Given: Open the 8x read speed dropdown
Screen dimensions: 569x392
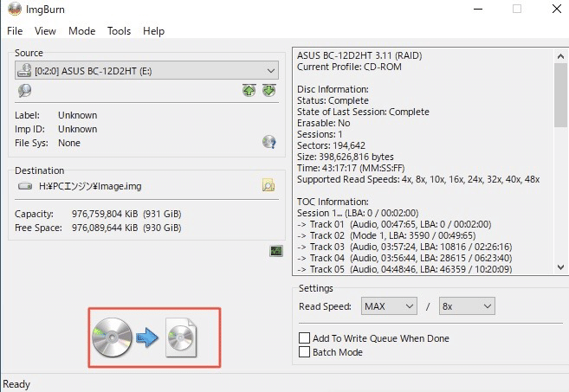Looking at the screenshot, I should [467, 306].
